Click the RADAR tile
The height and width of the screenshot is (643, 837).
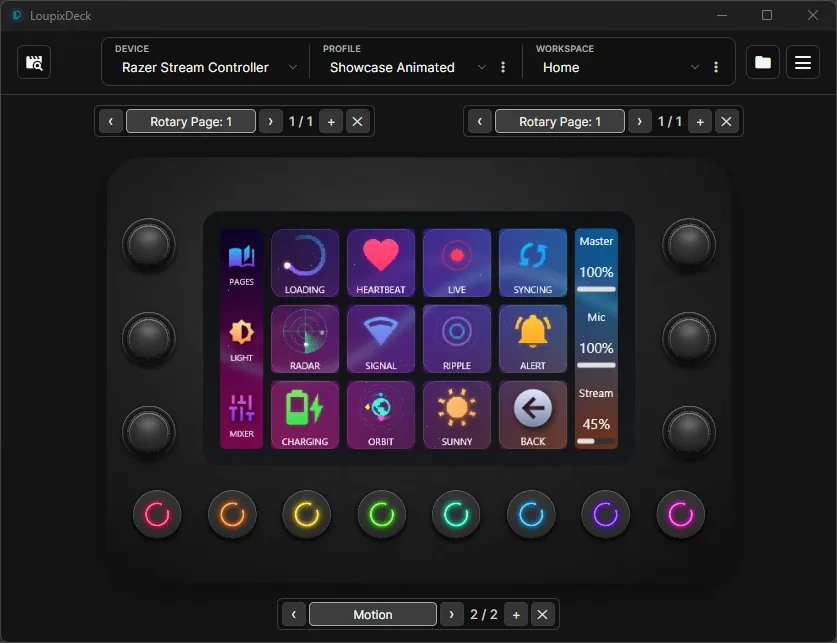click(305, 339)
